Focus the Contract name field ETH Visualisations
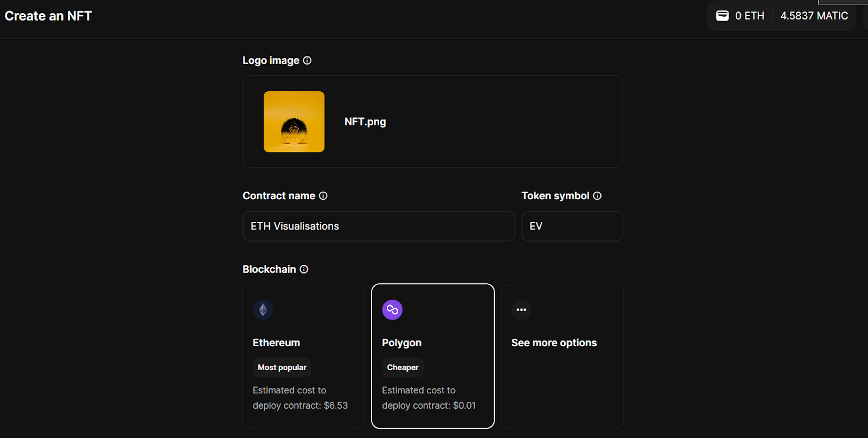The height and width of the screenshot is (438, 868). 378,226
